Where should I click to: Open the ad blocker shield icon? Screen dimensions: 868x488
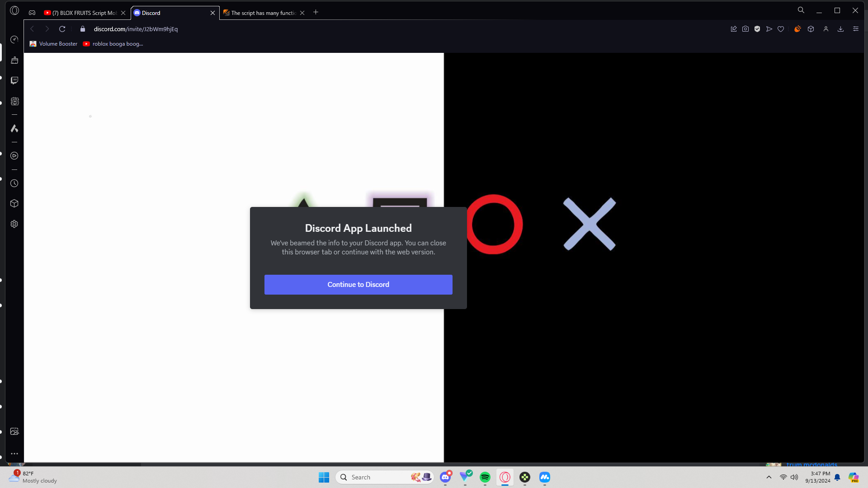point(757,29)
